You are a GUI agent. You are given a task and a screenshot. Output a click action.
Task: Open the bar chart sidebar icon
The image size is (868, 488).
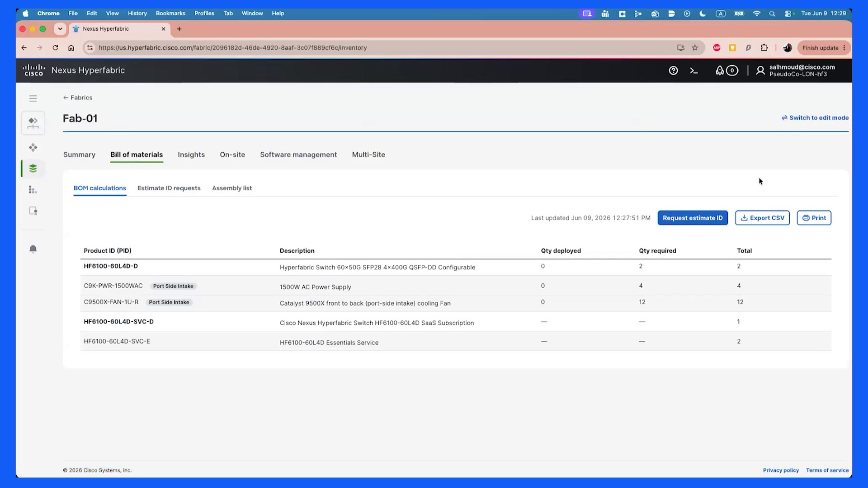tap(33, 190)
